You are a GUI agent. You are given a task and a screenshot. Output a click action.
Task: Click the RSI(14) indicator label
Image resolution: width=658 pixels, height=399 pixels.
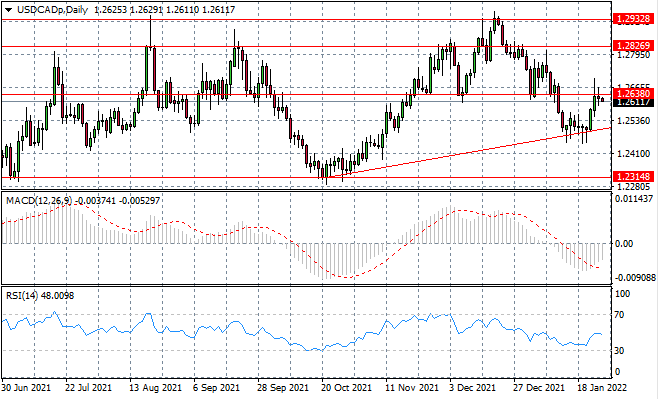point(22,296)
